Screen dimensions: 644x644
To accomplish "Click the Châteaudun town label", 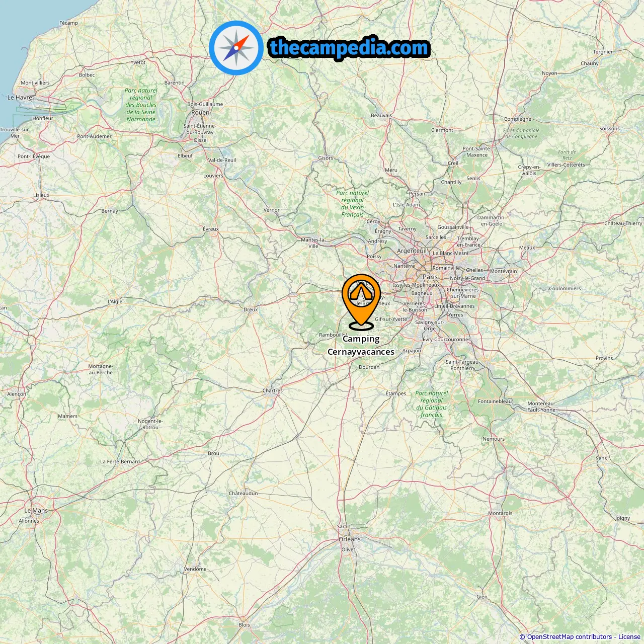I will tap(244, 493).
